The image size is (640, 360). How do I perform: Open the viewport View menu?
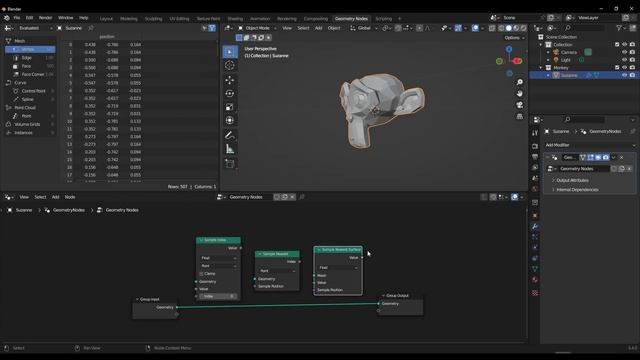[x=287, y=28]
